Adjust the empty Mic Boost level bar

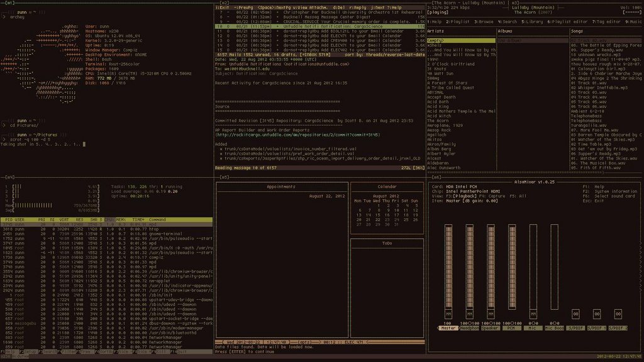[x=555, y=266]
